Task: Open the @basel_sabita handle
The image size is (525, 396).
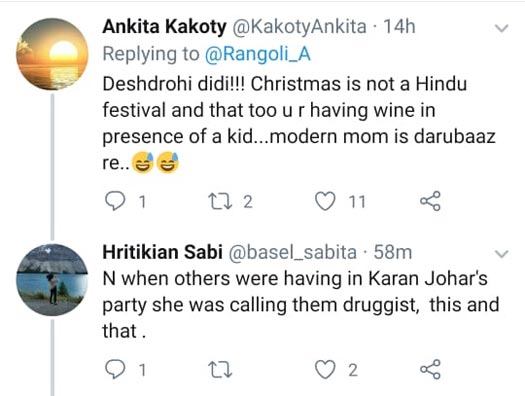Action: click(292, 252)
